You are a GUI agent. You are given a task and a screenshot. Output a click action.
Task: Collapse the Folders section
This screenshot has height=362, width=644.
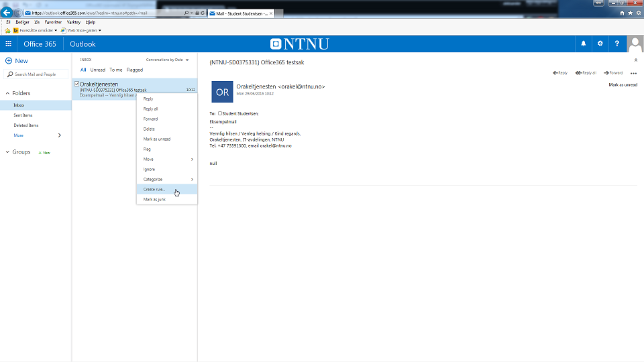tap(7, 93)
